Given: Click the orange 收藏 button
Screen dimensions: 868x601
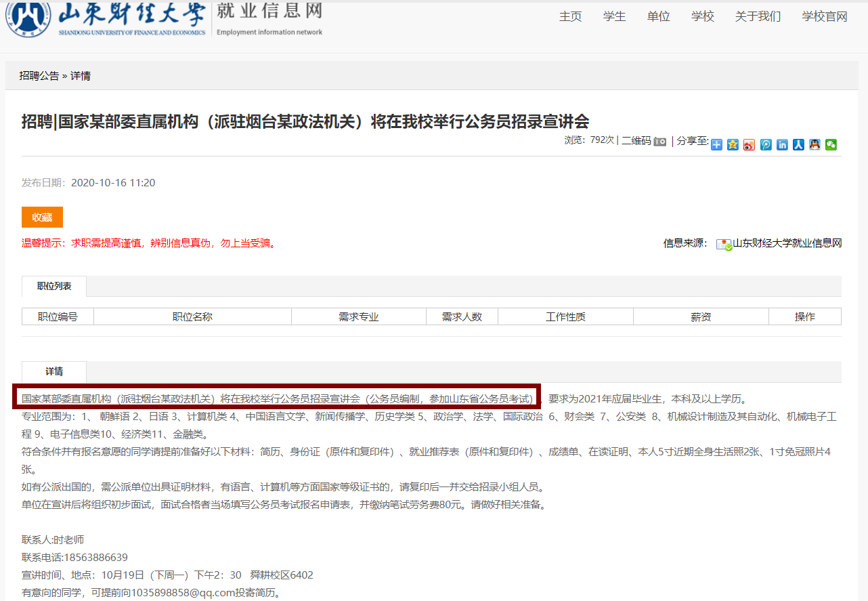Looking at the screenshot, I should coord(42,217).
